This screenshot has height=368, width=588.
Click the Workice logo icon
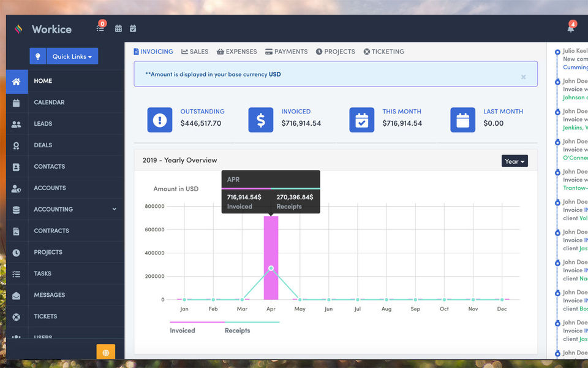point(18,29)
